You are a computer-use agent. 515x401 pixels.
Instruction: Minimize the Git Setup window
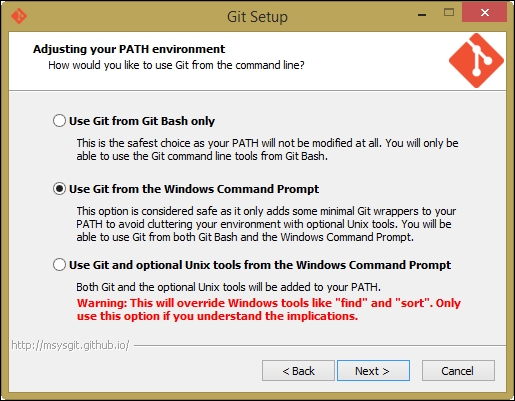pos(422,14)
